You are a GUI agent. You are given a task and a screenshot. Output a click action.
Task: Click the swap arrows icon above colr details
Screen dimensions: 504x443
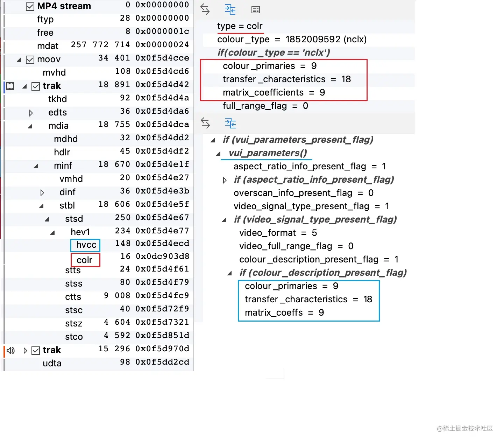click(x=205, y=9)
